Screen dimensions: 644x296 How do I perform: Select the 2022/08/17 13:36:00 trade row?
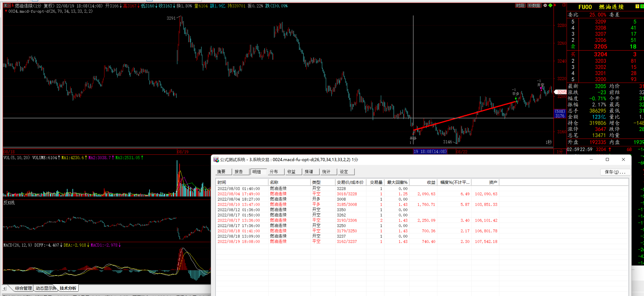coord(358,220)
